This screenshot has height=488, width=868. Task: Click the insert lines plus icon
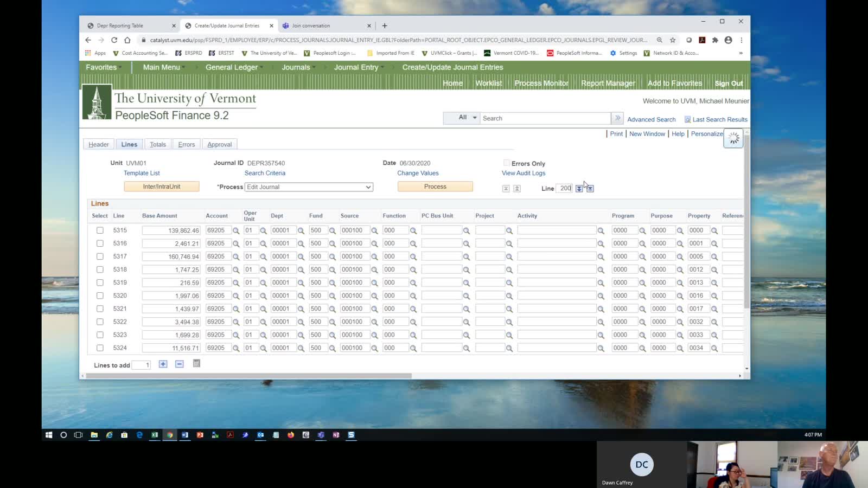(x=163, y=364)
